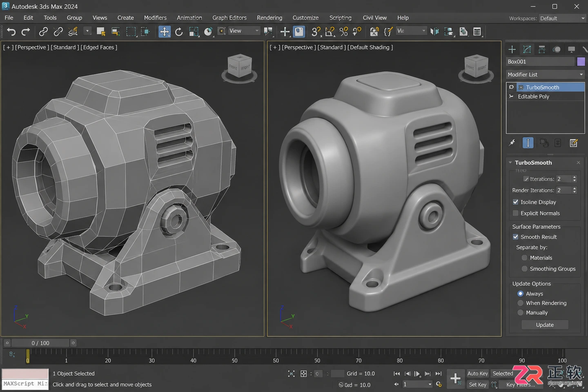
Task: Open the View reference coordinate system dropdown
Action: click(x=244, y=31)
